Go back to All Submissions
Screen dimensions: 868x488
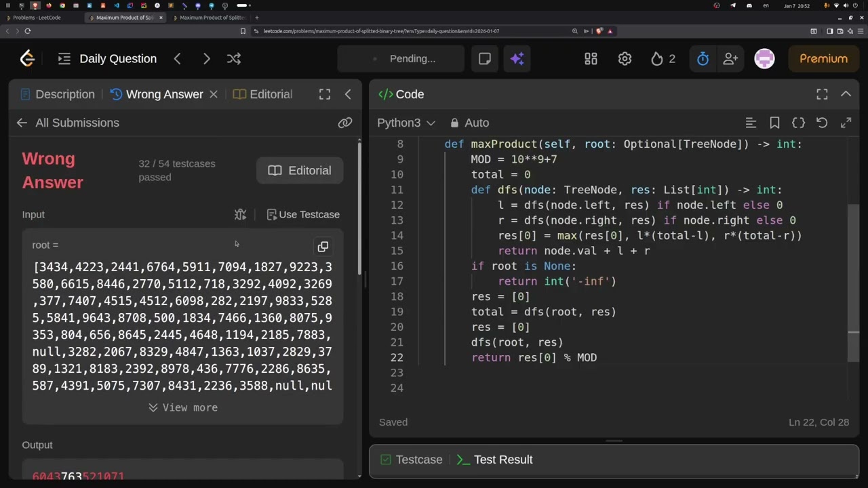[x=68, y=123]
